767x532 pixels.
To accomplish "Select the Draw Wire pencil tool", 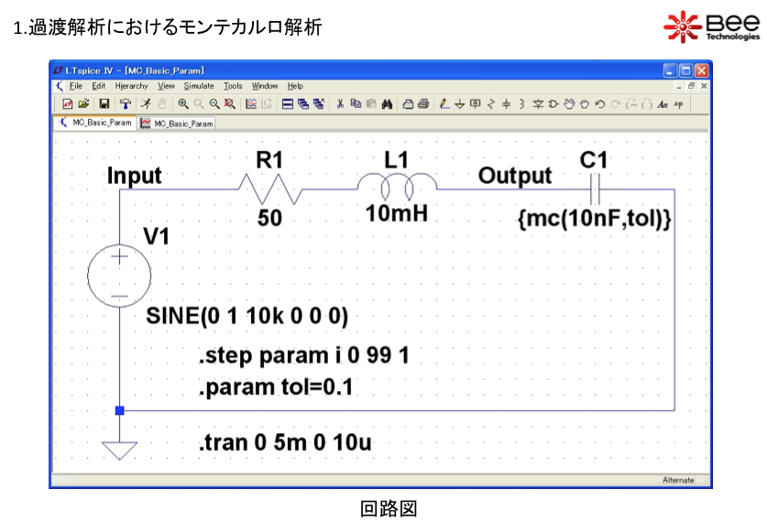I will pyautogui.click(x=444, y=104).
